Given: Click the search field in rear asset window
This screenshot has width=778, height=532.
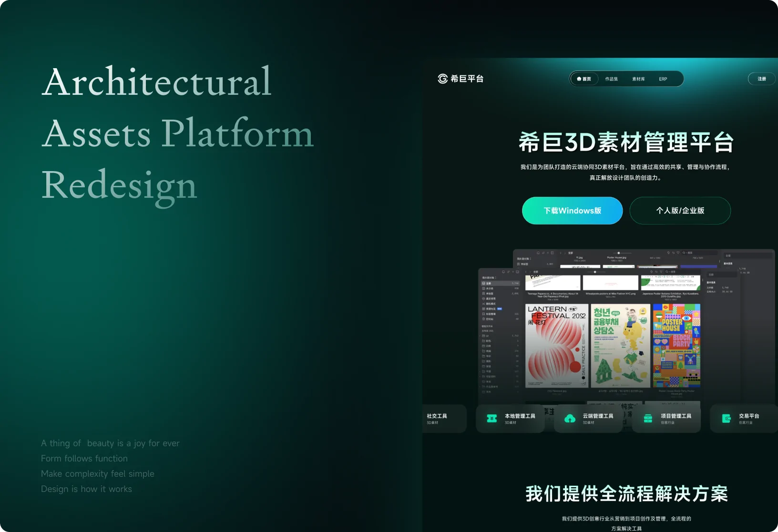Looking at the screenshot, I should (700, 253).
